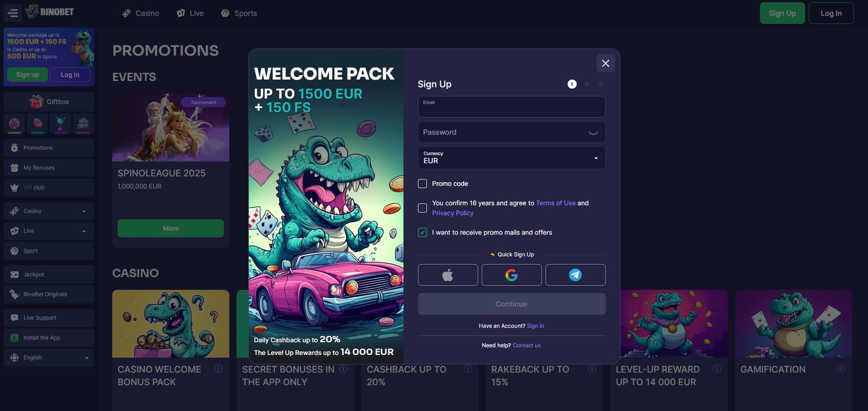Click info icon on Level-Up Reward card

(717, 368)
